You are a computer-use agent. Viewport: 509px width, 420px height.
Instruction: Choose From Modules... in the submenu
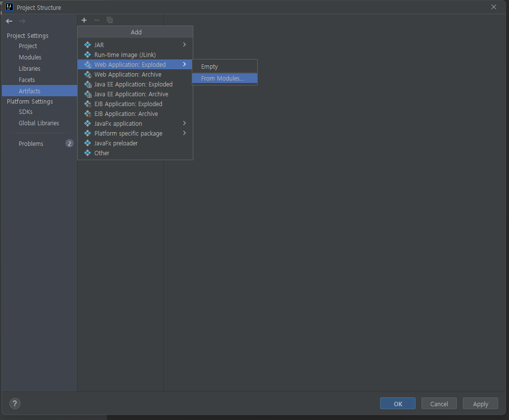click(x=225, y=78)
